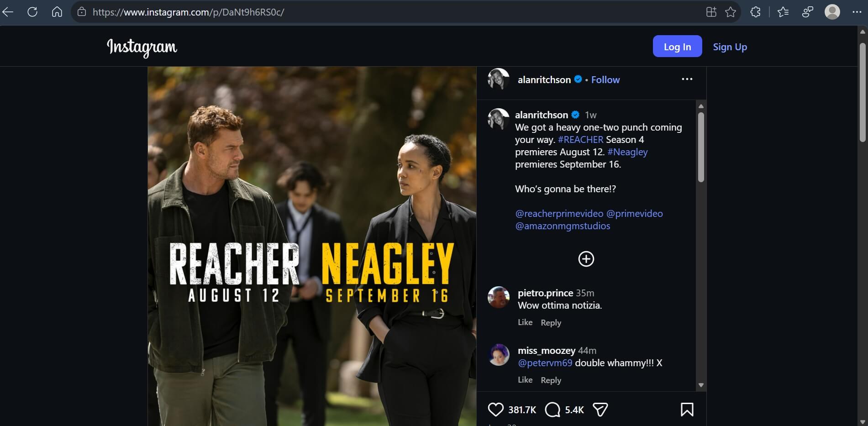The image size is (868, 426).
Task: Click the comments panel scrollbar thumb
Action: [x=701, y=147]
